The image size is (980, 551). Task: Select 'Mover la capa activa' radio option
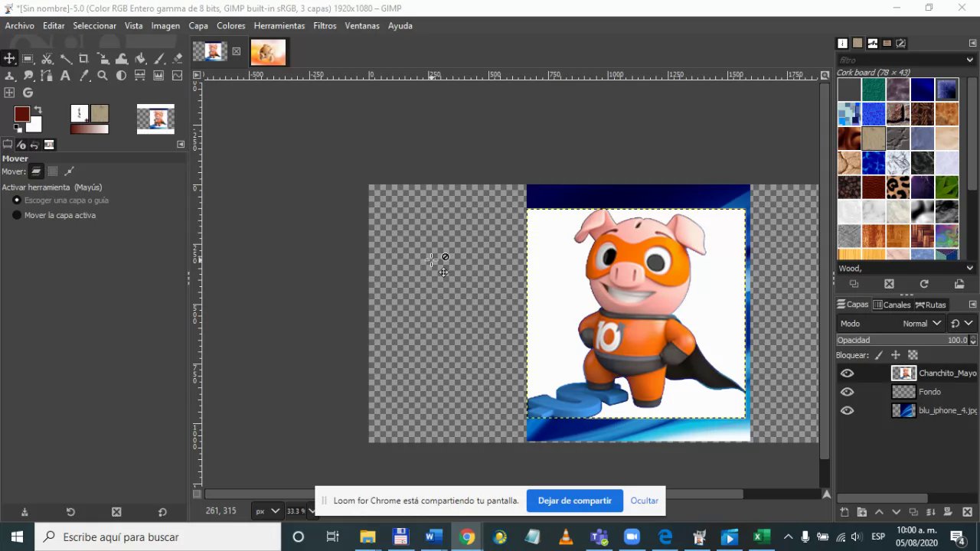point(17,215)
